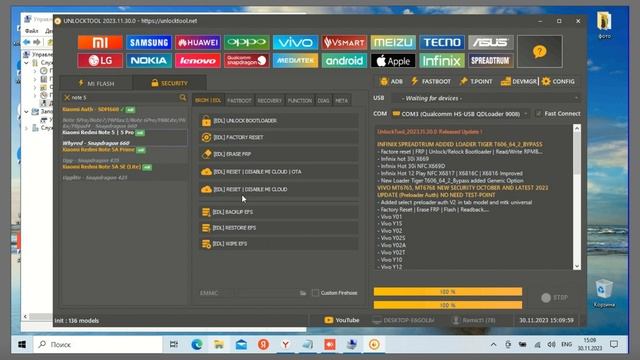Run EDL Restore EFS
The height and width of the screenshot is (360, 640).
[279, 228]
